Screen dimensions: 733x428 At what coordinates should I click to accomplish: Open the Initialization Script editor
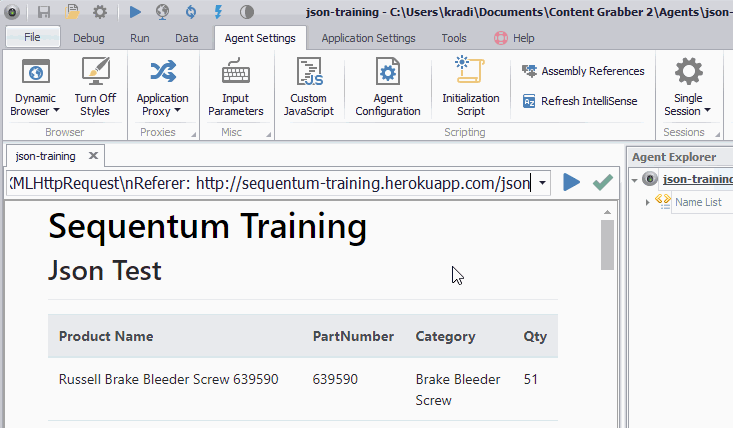click(470, 71)
